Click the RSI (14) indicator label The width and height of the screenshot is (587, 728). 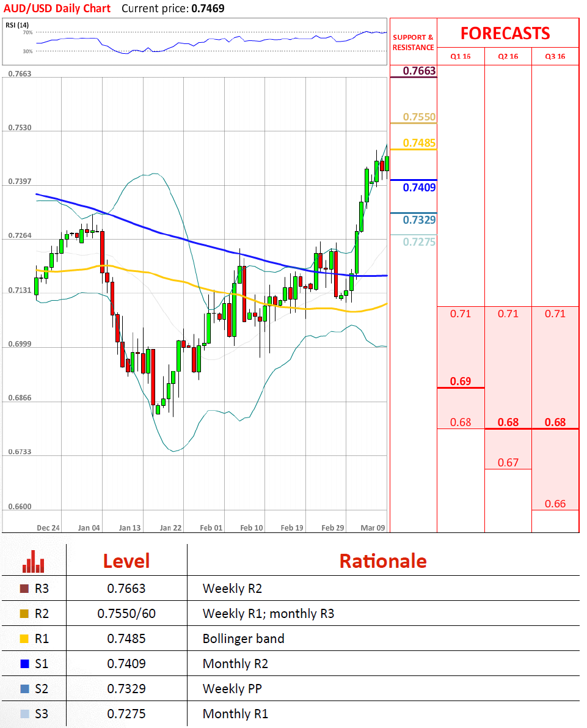pos(17,24)
